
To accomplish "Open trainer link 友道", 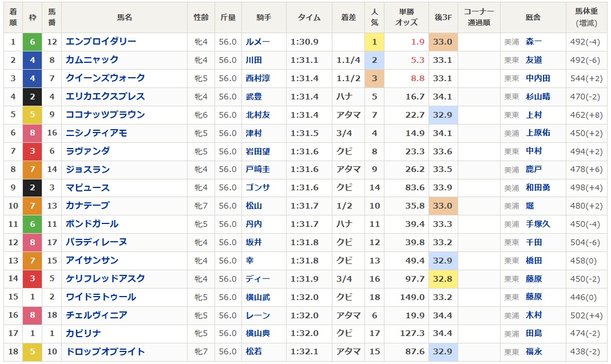I will 534,60.
